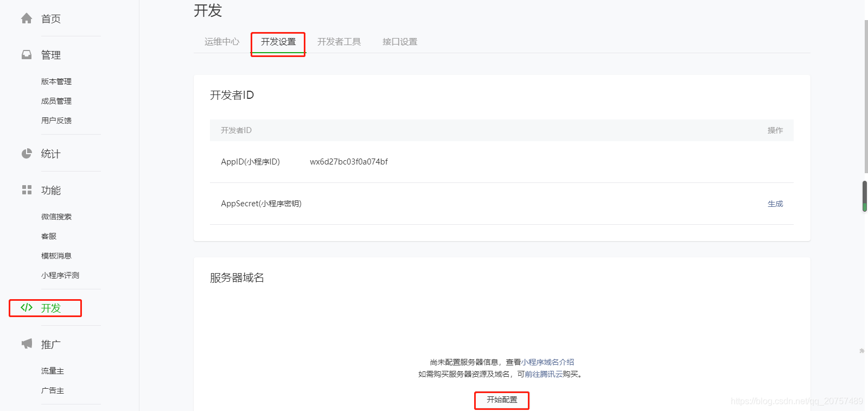868x411 pixels.
Task: Open the 统计 section
Action: (51, 154)
